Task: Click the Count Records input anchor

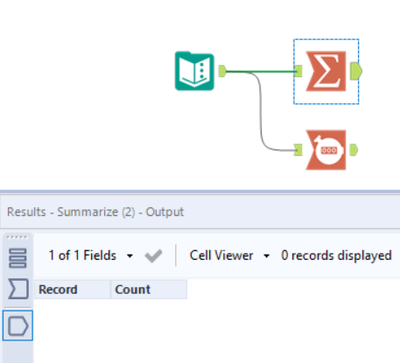Action: point(298,150)
